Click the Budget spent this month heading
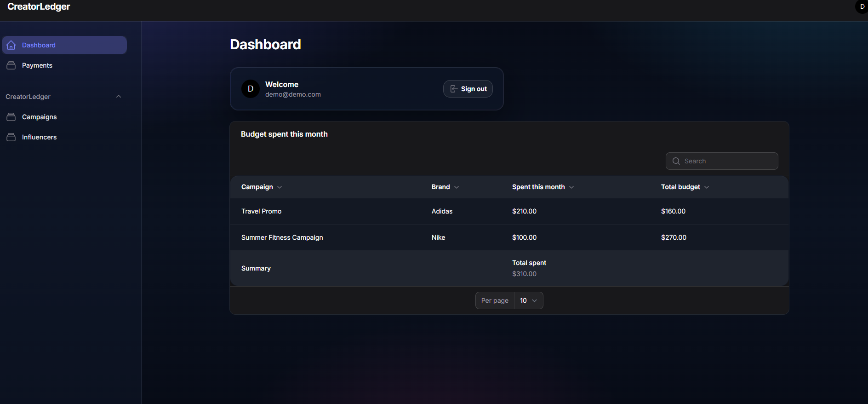The image size is (868, 404). tap(284, 134)
